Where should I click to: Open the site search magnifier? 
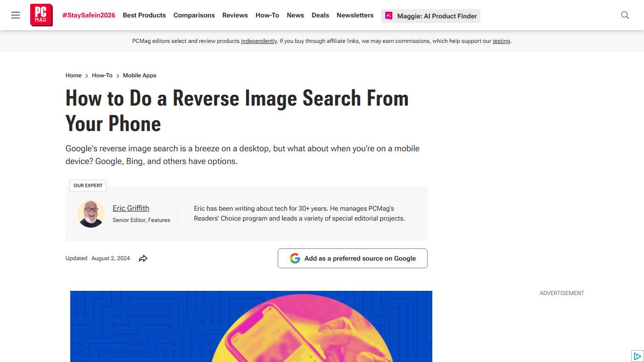[x=625, y=15]
